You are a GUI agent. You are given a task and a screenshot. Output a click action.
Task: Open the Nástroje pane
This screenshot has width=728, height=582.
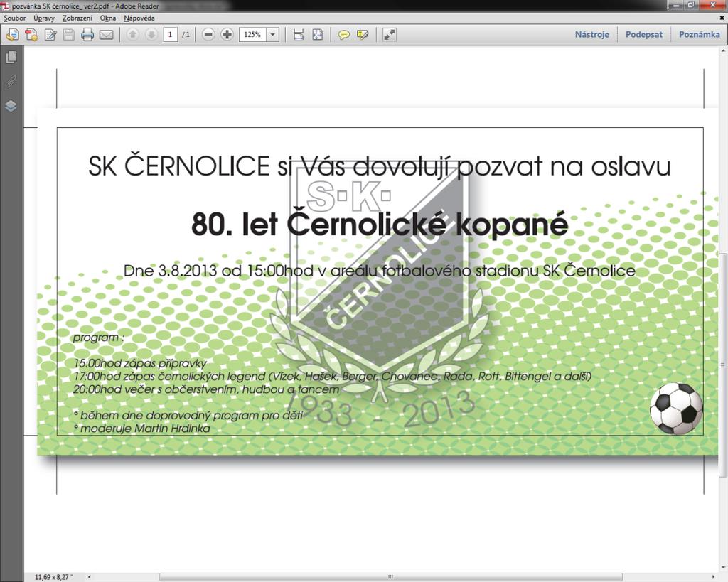[592, 34]
